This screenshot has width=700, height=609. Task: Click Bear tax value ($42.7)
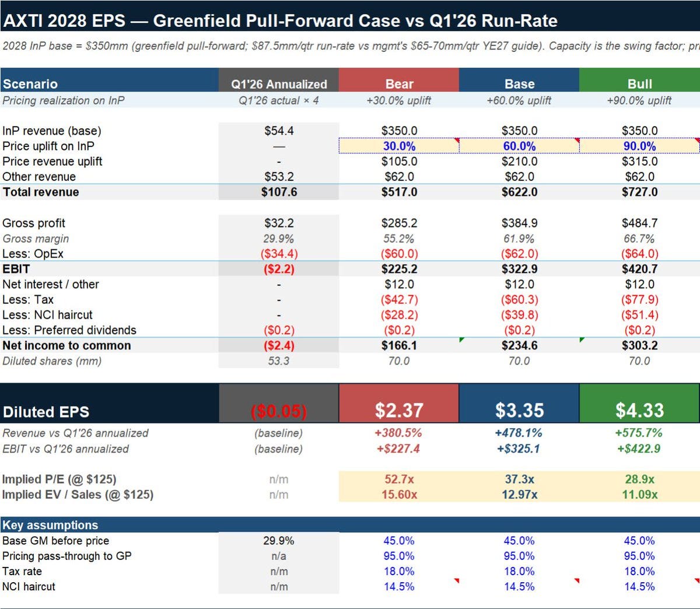coord(399,300)
